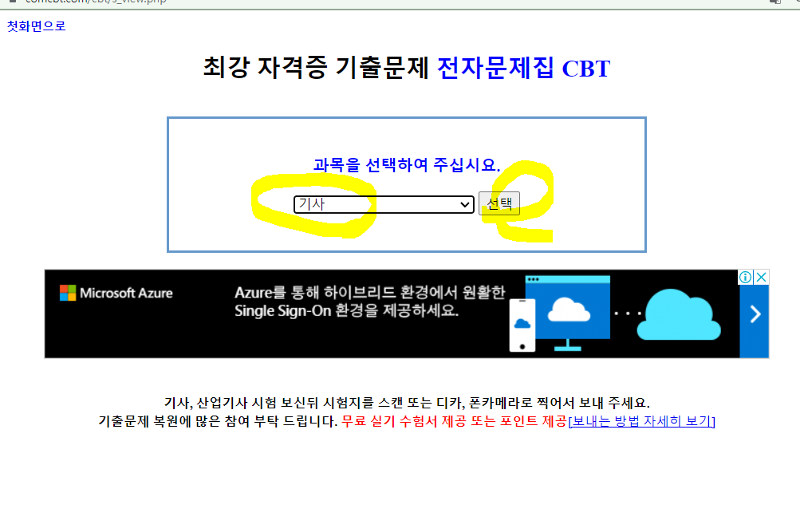
Task: Go back via 첫화면으로 link
Action: pos(36,26)
